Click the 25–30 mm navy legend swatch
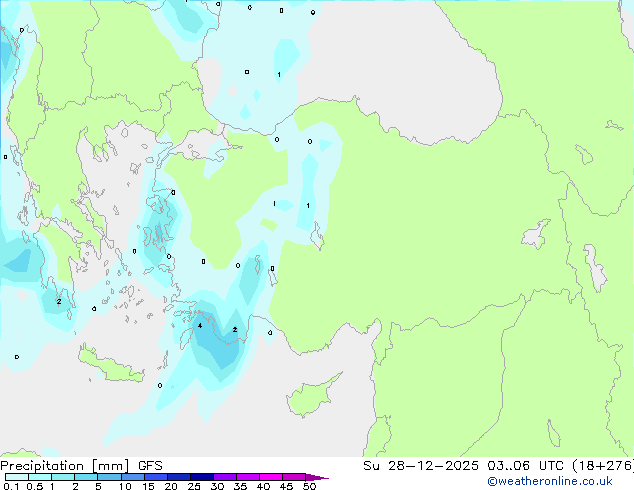Viewport: 634px width, 490px height. point(202,477)
